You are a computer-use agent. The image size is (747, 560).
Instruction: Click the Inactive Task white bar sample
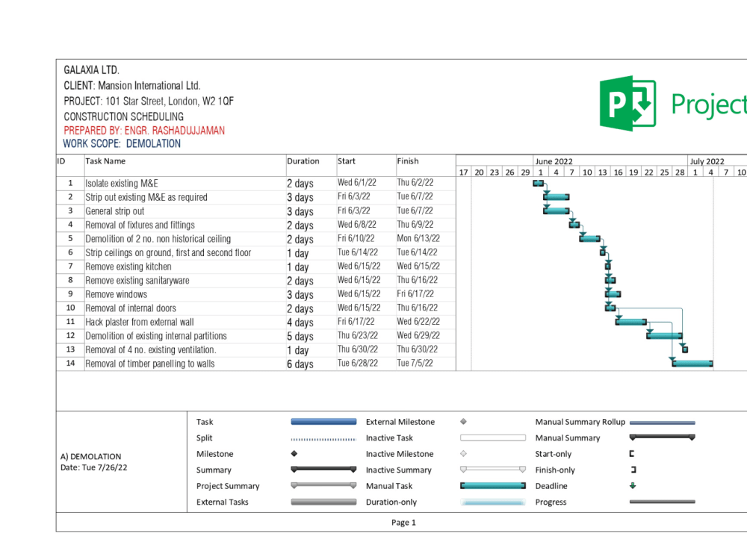coord(493,438)
